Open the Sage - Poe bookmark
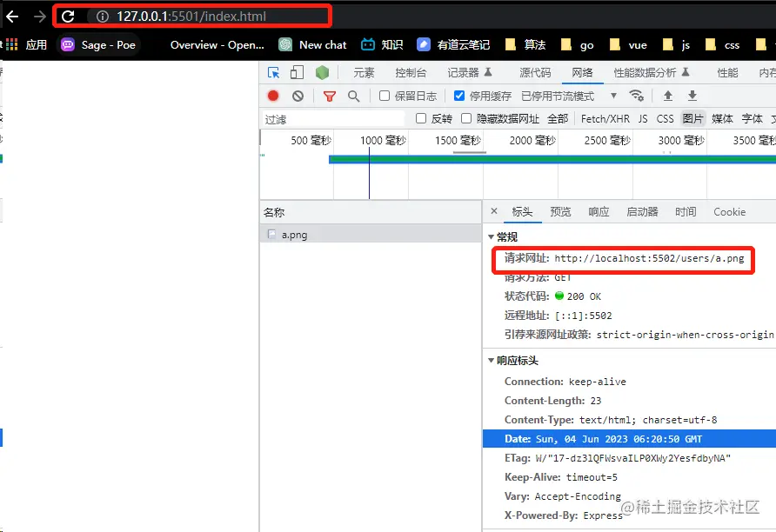This screenshot has height=532, width=776. pos(98,45)
